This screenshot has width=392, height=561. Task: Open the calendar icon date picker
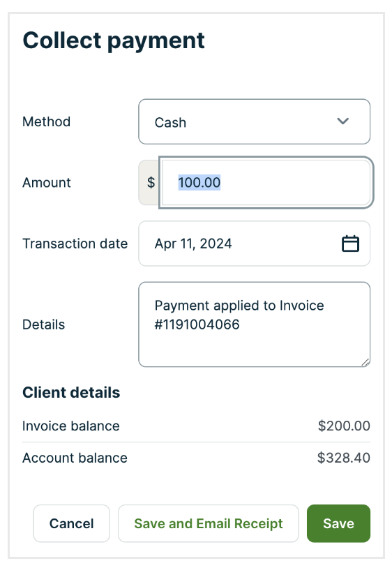pyautogui.click(x=350, y=244)
